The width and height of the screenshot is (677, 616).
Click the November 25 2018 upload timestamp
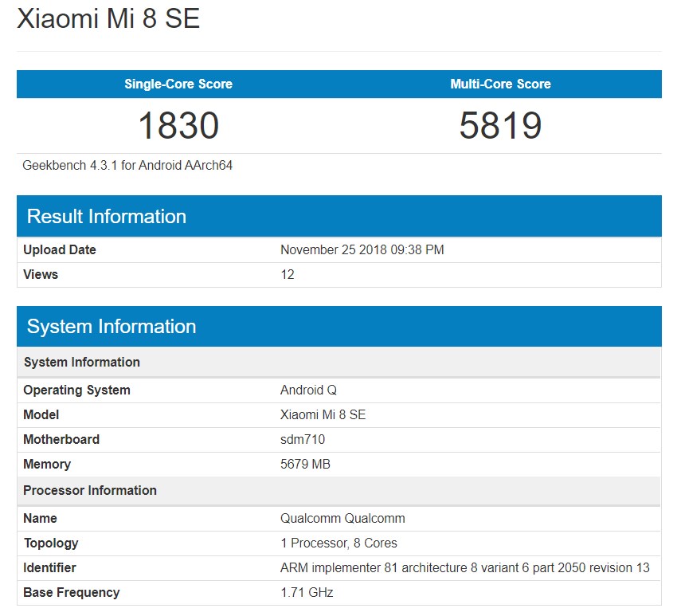point(362,249)
